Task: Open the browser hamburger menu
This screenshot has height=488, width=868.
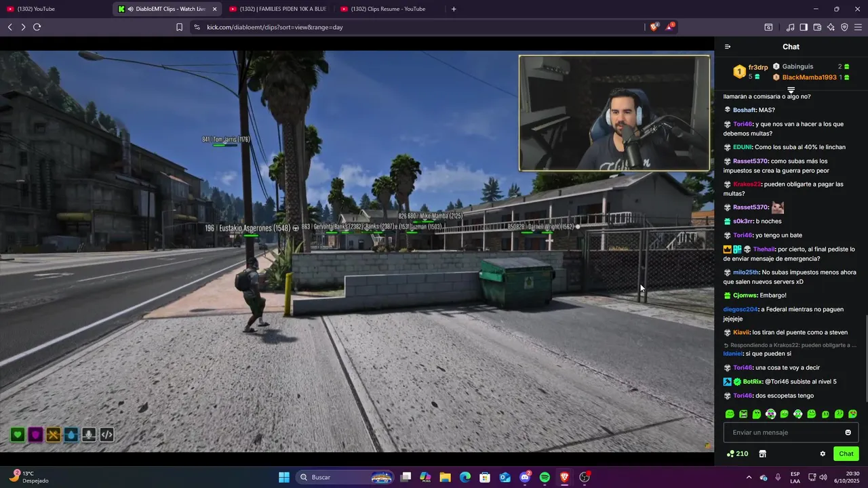Action: click(x=858, y=27)
